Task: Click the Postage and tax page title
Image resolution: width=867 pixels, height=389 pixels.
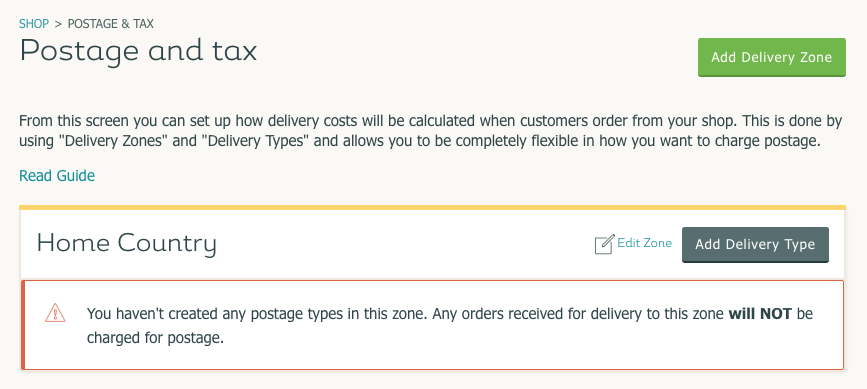Action: 138,51
